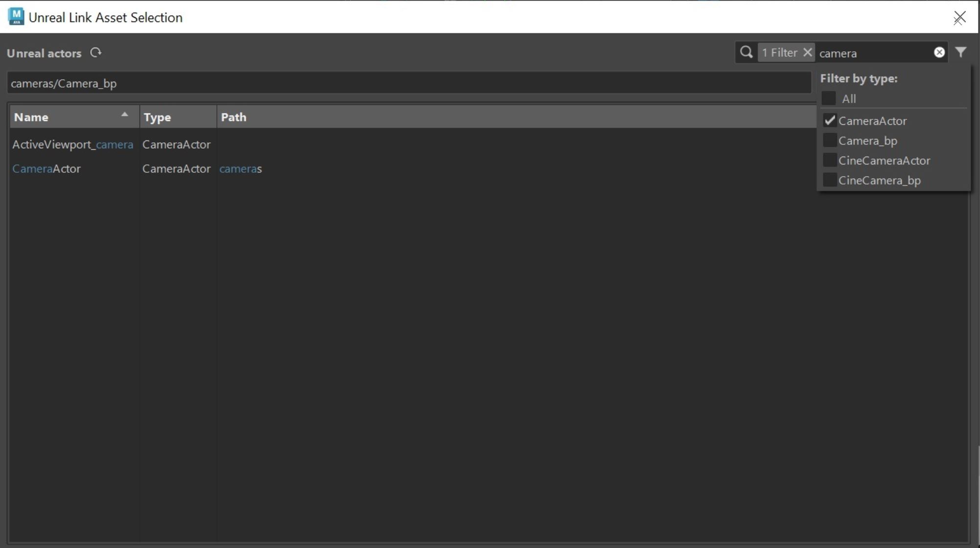Refresh the Unreal actors list
The image size is (980, 548).
click(96, 52)
